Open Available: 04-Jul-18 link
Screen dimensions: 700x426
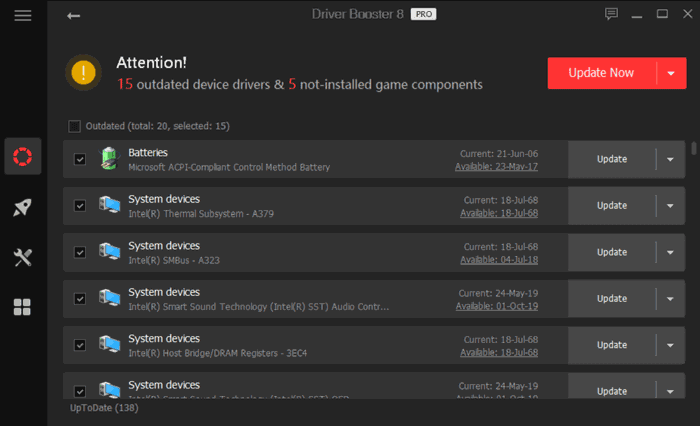[x=499, y=260]
